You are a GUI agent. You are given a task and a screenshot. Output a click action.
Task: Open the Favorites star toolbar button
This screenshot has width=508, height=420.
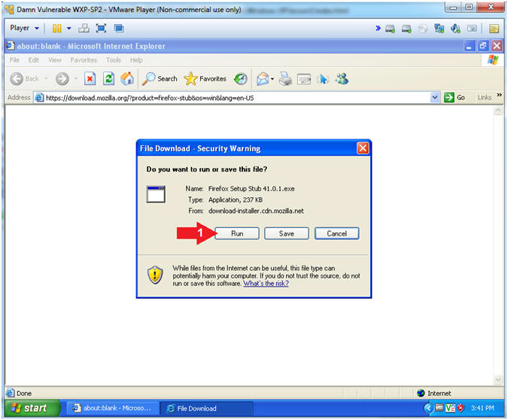(x=205, y=79)
